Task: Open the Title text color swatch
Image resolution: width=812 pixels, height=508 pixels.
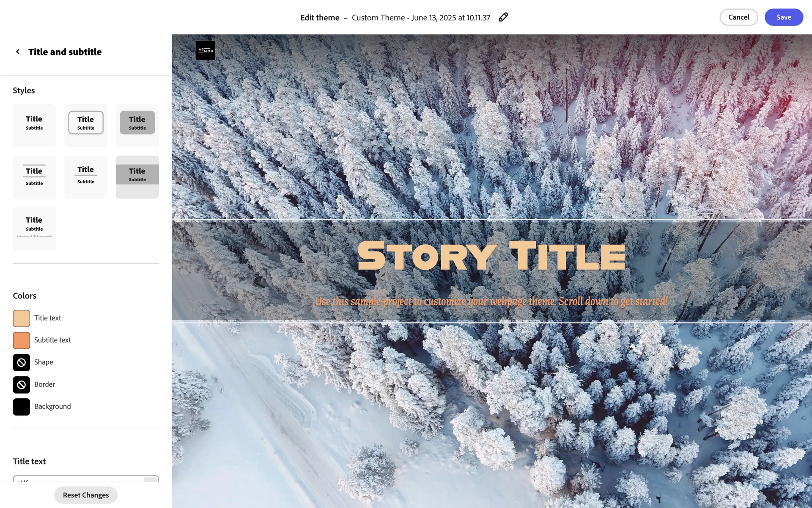Action: [x=21, y=318]
